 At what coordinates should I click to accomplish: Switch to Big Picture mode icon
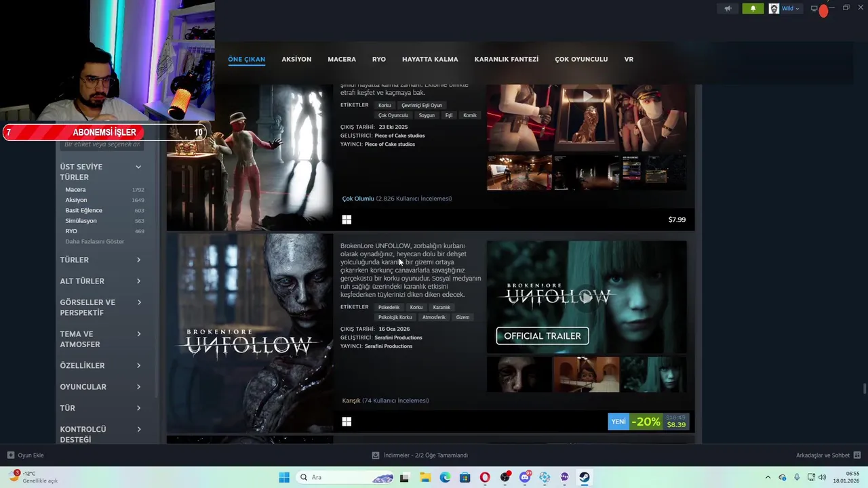coord(814,9)
